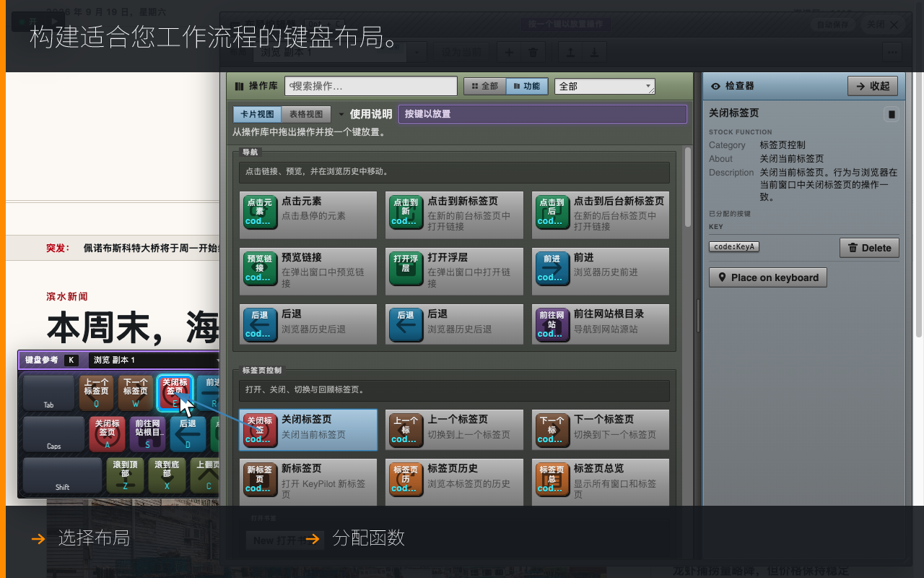
Task: Select the 点击到新标签页 action icon
Action: [x=405, y=212]
